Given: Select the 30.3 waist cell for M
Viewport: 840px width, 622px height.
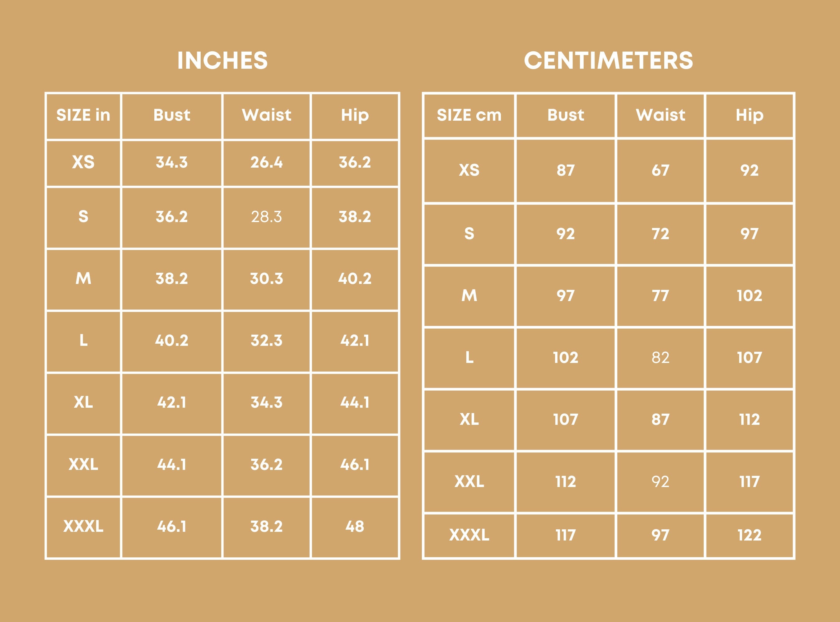Looking at the screenshot, I should click(266, 279).
